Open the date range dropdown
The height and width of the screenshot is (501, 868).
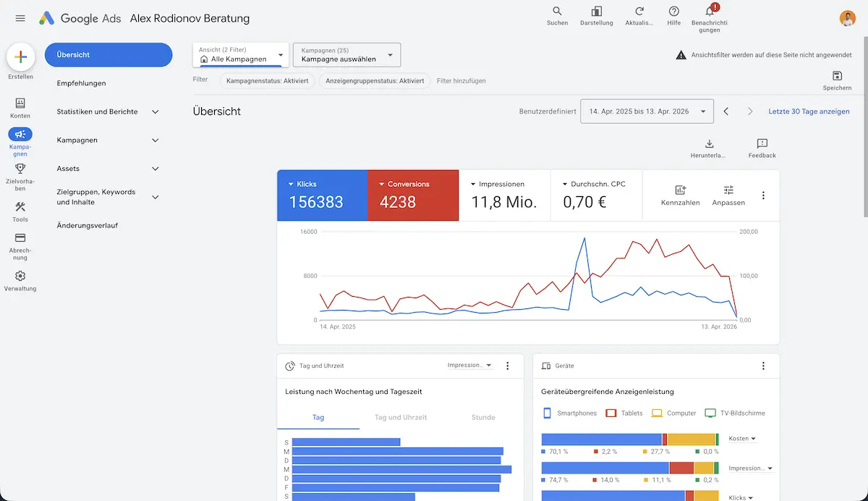pos(647,111)
